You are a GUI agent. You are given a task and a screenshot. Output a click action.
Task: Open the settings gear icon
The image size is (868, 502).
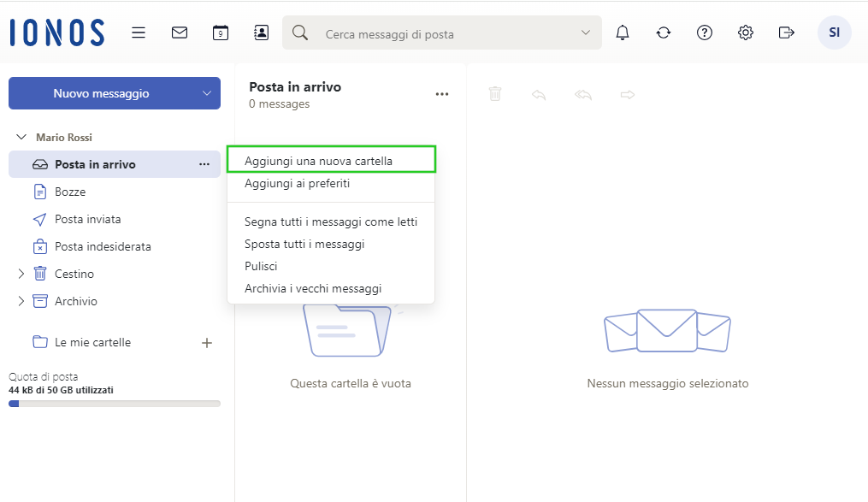click(746, 32)
